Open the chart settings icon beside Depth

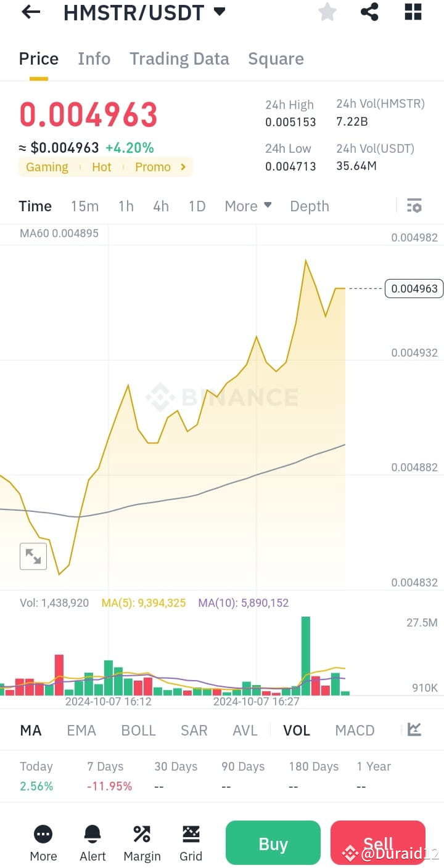tap(414, 206)
